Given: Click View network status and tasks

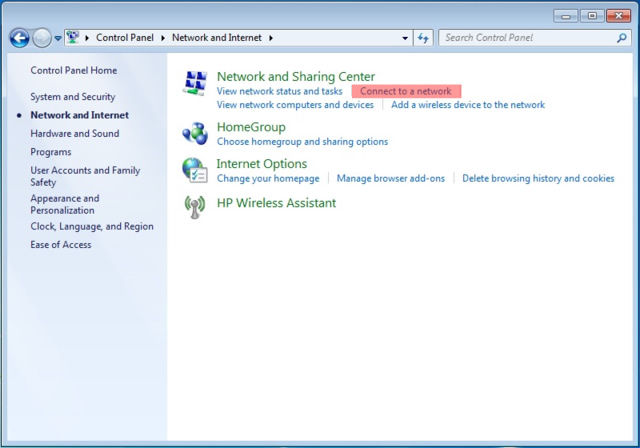Looking at the screenshot, I should [279, 91].
